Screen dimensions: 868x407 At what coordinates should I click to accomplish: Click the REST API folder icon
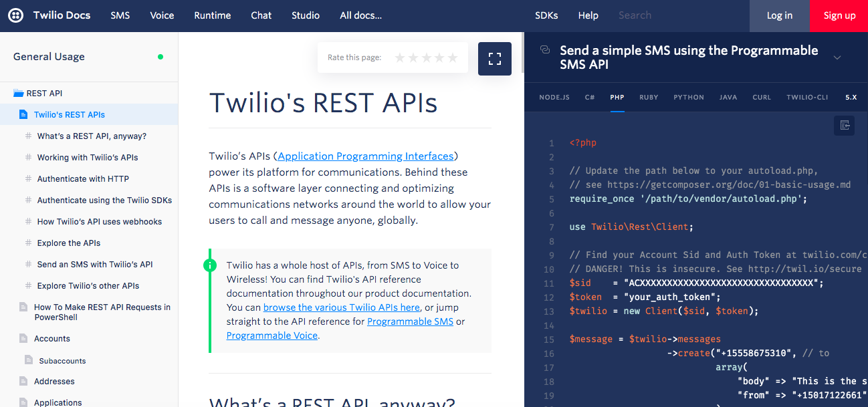point(19,94)
